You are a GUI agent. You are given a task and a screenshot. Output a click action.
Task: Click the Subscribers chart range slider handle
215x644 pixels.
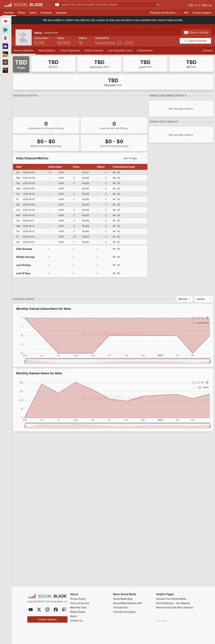[x=25, y=361]
